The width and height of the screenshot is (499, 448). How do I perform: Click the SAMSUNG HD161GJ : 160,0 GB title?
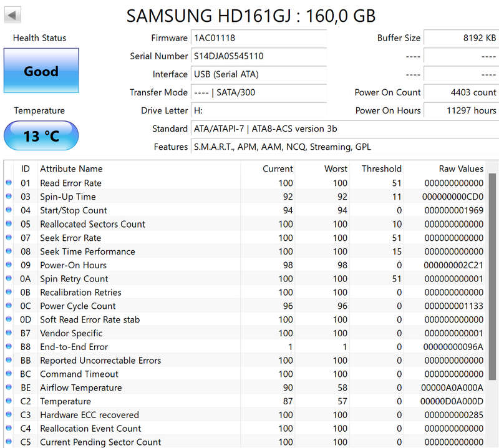(251, 16)
